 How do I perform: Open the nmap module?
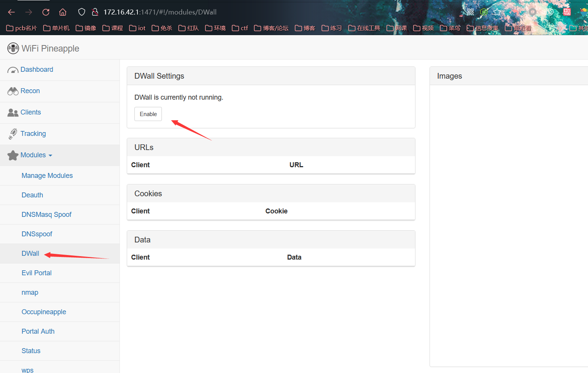pyautogui.click(x=30, y=292)
